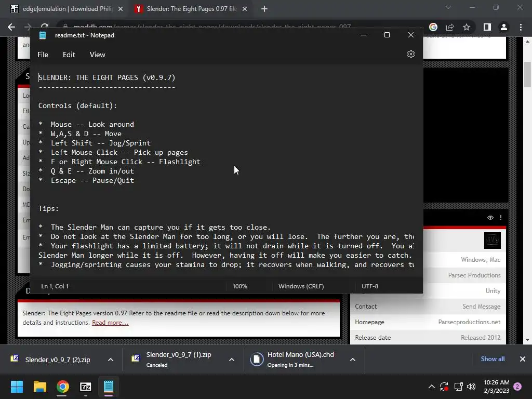
Task: Click the Google icon in address bar
Action: [x=433, y=27]
